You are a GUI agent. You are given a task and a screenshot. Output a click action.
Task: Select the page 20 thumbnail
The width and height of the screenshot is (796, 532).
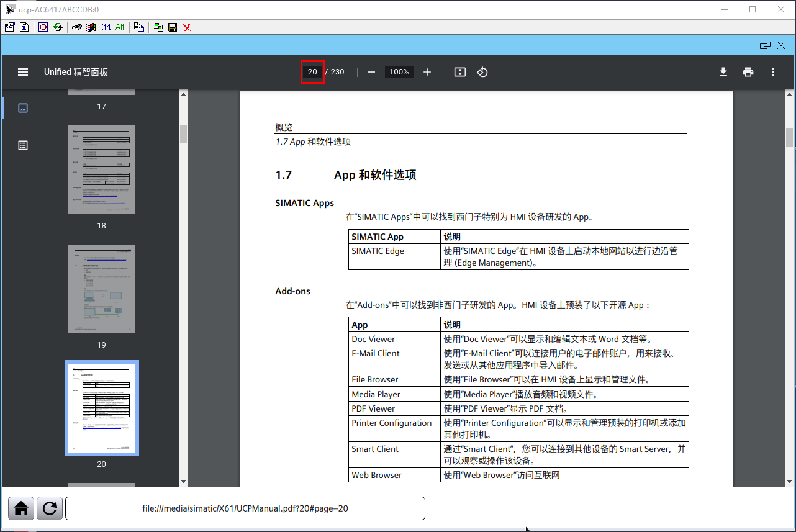[102, 408]
